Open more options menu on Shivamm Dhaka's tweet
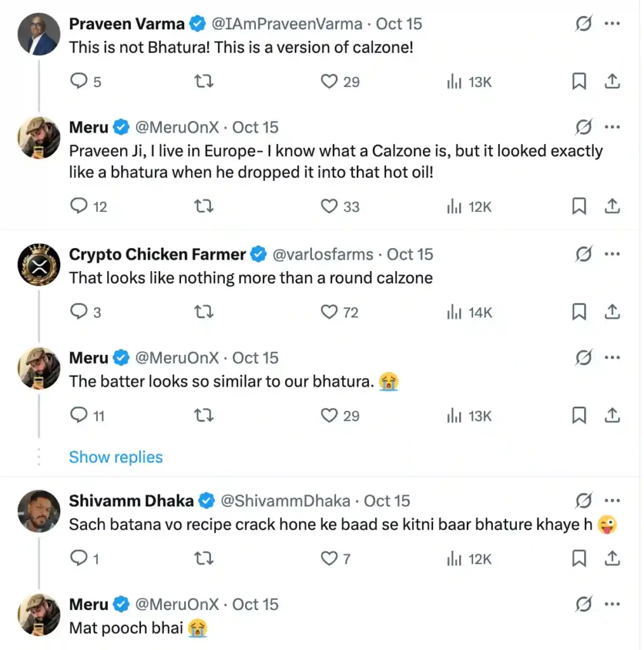644x650 pixels. [x=612, y=501]
